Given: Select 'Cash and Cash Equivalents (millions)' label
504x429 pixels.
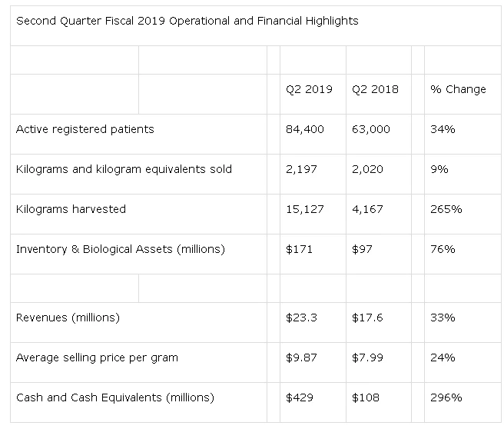Looking at the screenshot, I should [x=114, y=397].
